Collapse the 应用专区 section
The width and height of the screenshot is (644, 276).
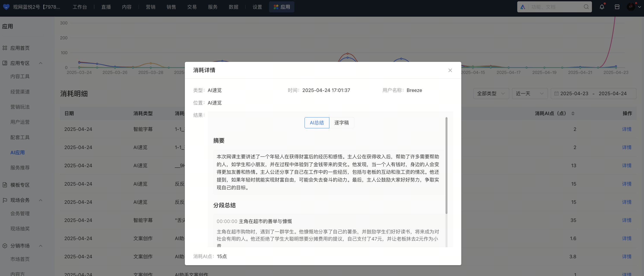click(x=41, y=63)
